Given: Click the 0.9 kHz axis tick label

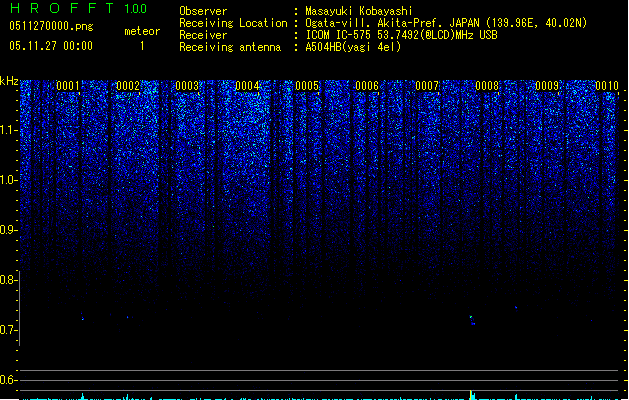Looking at the screenshot, I should pyautogui.click(x=8, y=230).
